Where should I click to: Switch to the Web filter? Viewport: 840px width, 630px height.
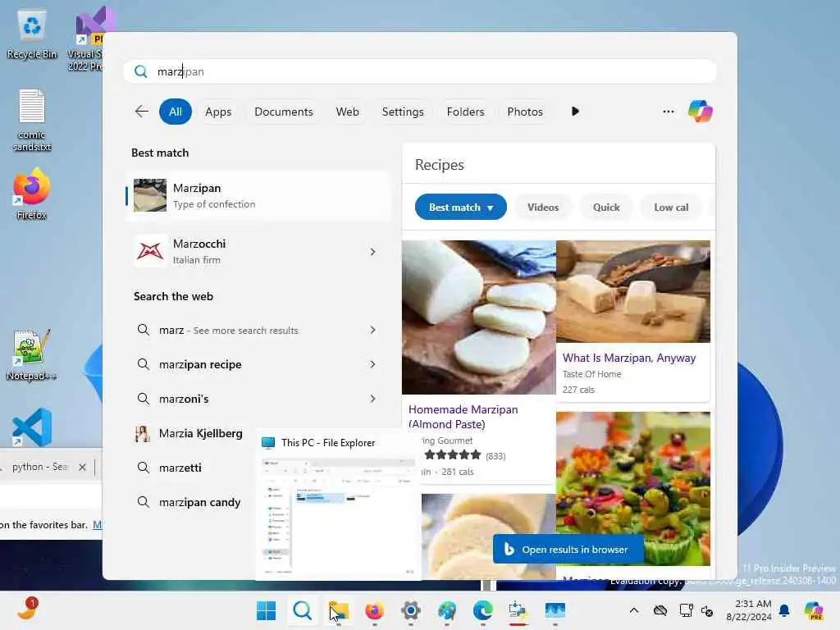[x=347, y=112]
